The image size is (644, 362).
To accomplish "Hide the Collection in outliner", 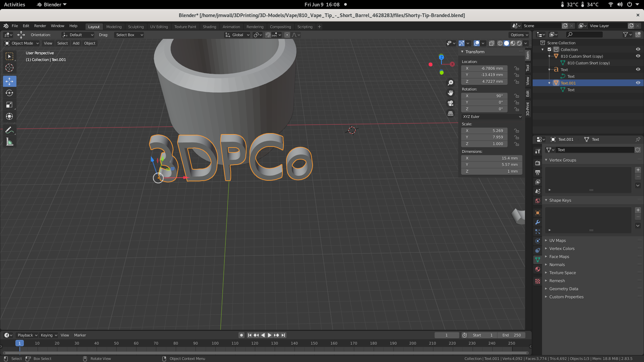I will (638, 49).
